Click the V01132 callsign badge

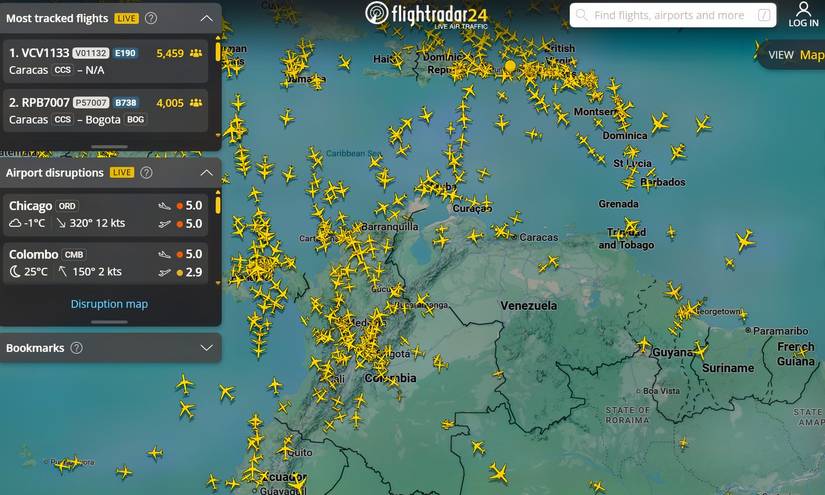click(90, 53)
